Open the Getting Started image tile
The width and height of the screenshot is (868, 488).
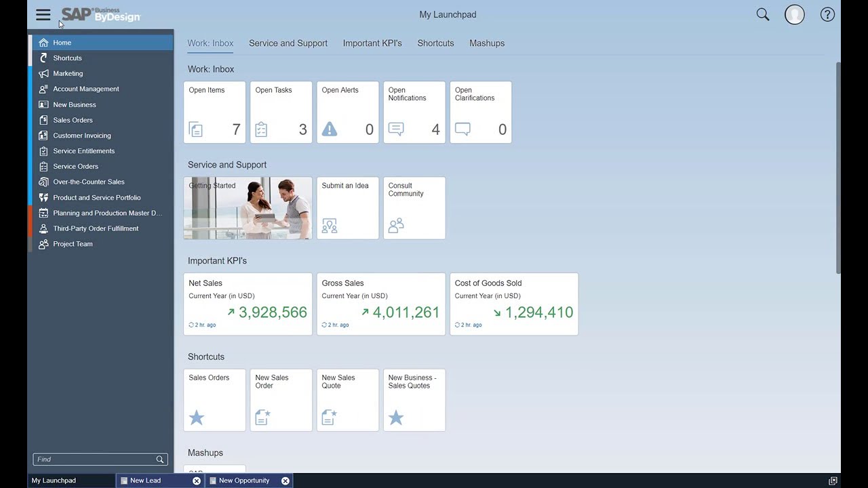(x=248, y=208)
